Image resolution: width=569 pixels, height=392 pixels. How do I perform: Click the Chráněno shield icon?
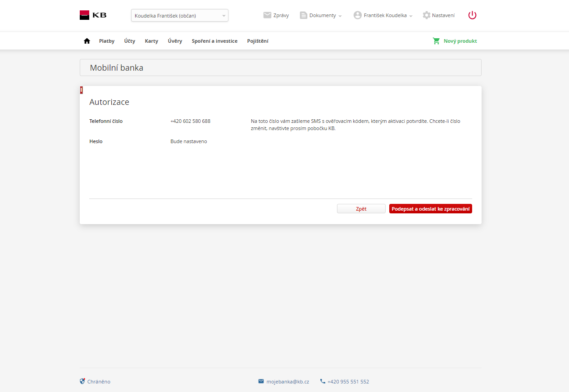82,381
